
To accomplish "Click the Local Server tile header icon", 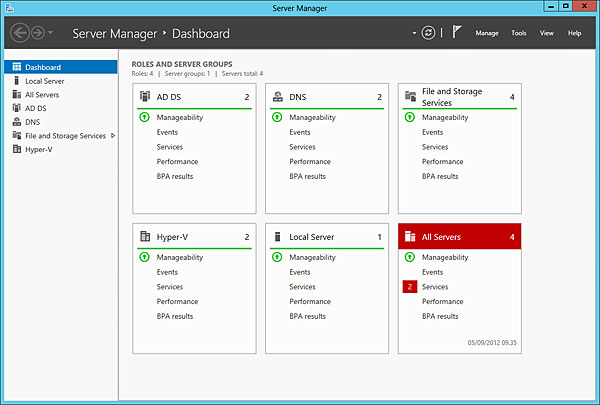I will [278, 237].
